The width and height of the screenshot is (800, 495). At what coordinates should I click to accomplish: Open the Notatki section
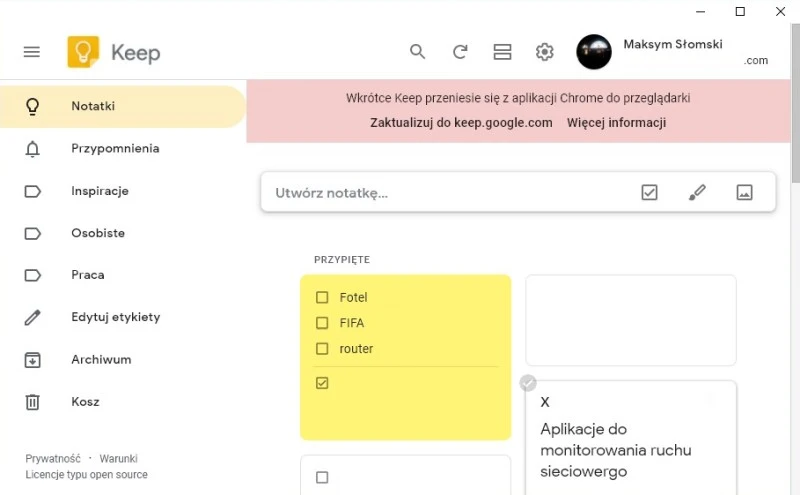coord(122,106)
